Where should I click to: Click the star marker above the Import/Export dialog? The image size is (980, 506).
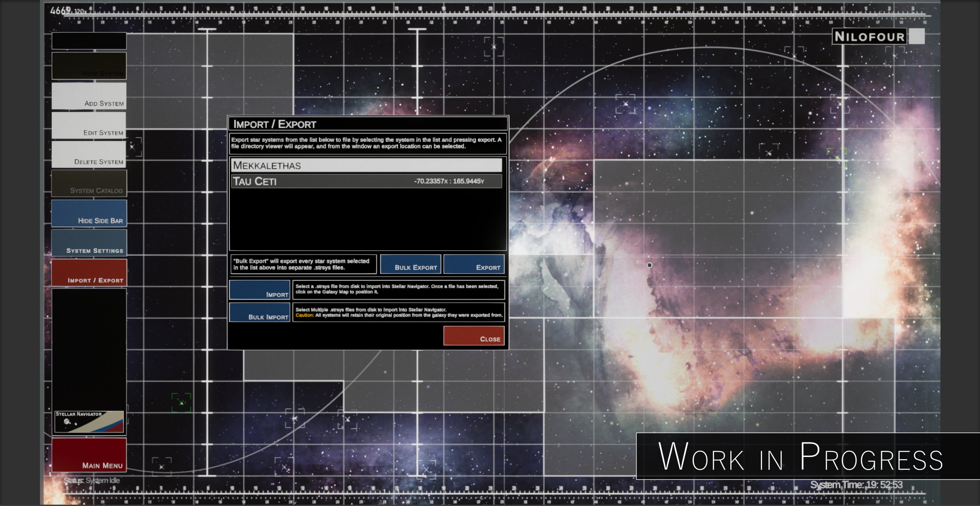[x=494, y=47]
